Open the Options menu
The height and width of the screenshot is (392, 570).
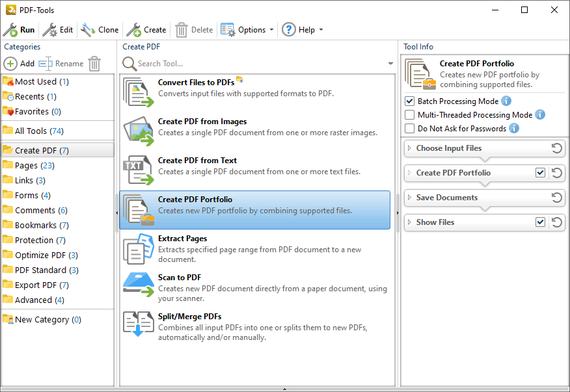pyautogui.click(x=247, y=30)
